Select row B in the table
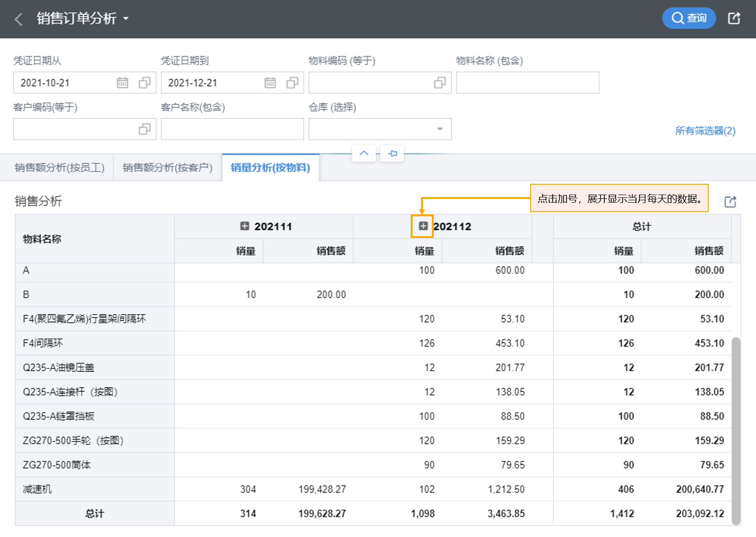Screen dimensions: 756x537 (373, 295)
